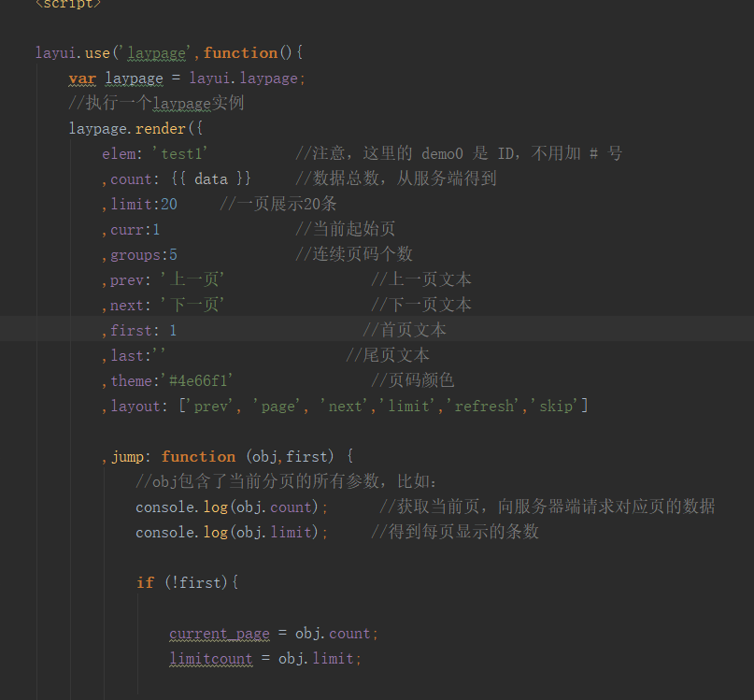Click obj.count in the current_page assignment
The height and width of the screenshot is (700, 754).
333,634
